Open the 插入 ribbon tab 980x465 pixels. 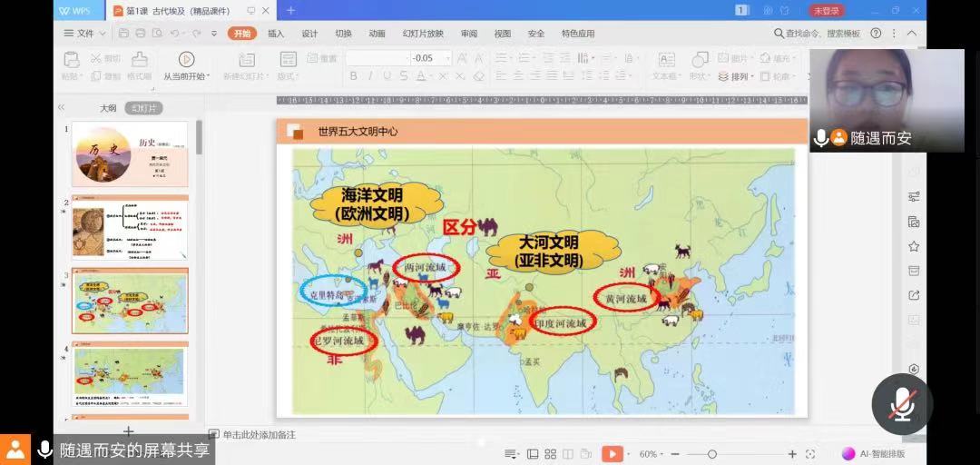coord(276,34)
